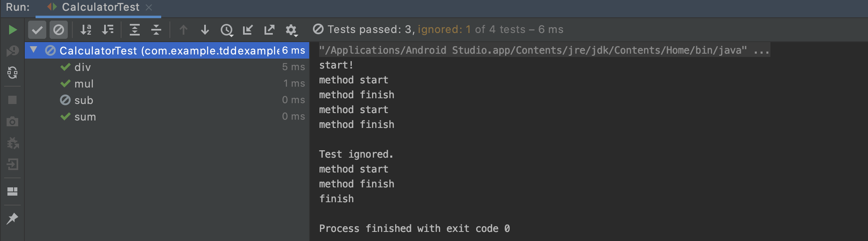868x241 pixels.
Task: Rerun tests with the green play icon
Action: coord(12,30)
